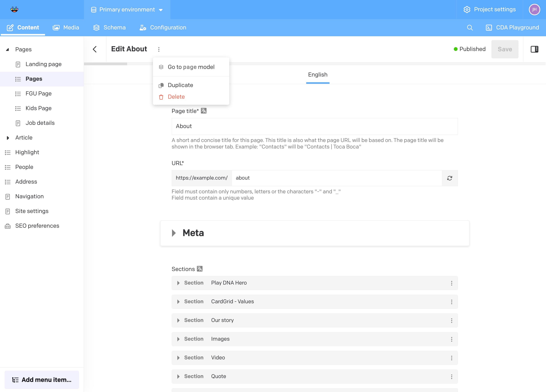Open the Primary environment dropdown
This screenshot has height=392, width=546.
click(x=127, y=10)
